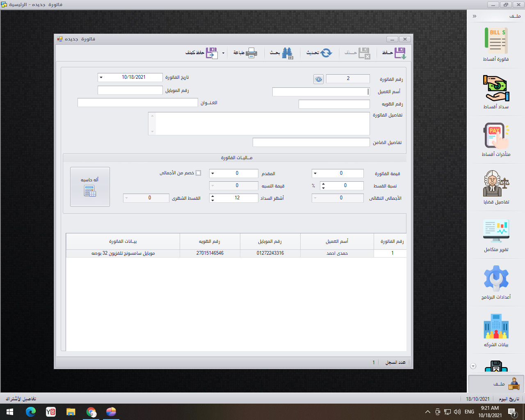
Task: Sort by بيانات الفاتورة column header
Action: (123, 242)
